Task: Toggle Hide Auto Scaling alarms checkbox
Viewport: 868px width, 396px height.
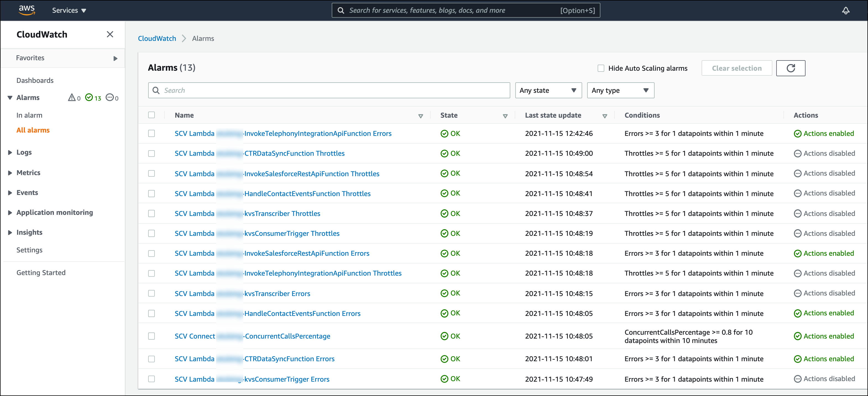Action: (601, 68)
